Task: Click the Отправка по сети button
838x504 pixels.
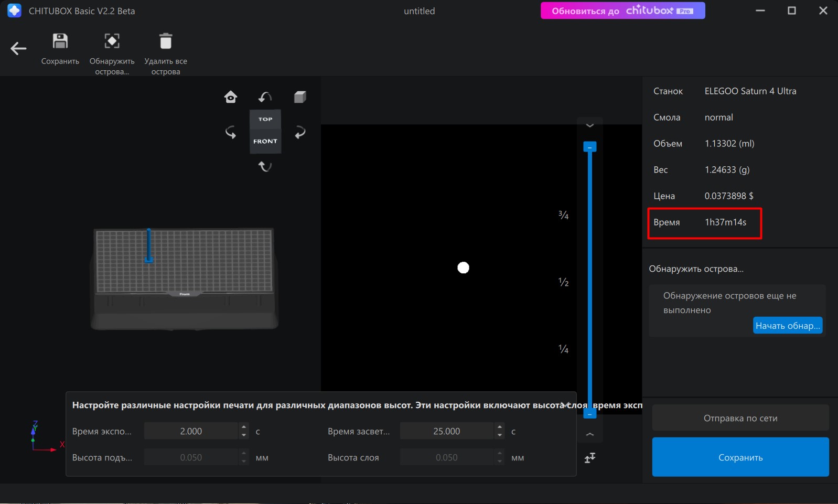Action: [x=740, y=418]
